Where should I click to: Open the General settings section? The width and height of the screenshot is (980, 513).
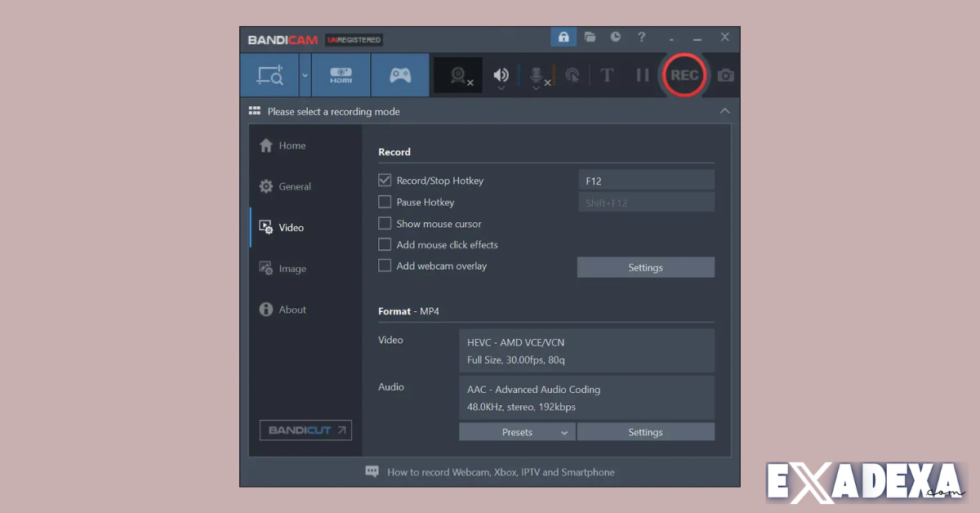pos(294,186)
